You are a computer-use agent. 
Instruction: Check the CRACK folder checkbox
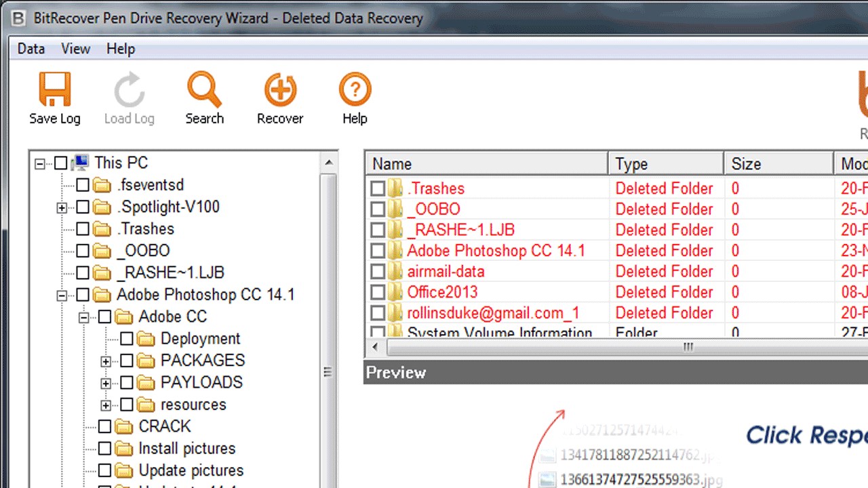104,426
